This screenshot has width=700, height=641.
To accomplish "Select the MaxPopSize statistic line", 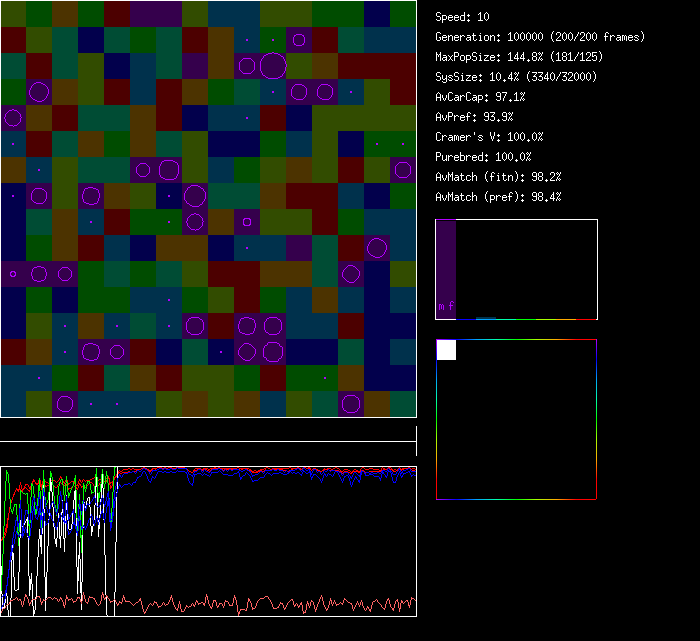I will (519, 57).
